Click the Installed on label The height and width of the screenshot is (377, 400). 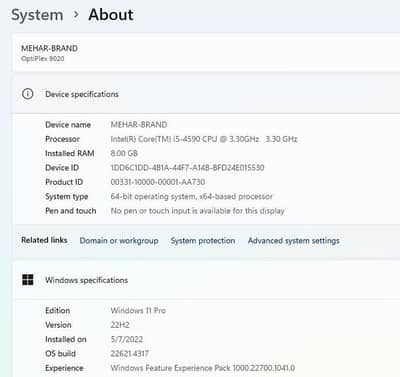tap(66, 339)
